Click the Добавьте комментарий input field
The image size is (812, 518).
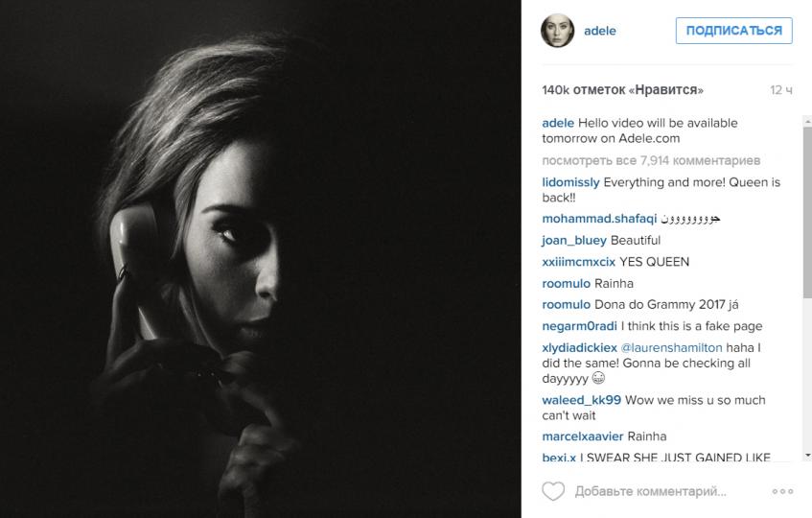650,491
